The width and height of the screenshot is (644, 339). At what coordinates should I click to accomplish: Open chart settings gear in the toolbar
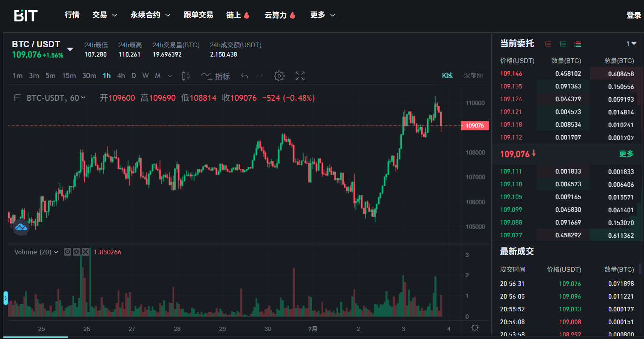coord(279,76)
